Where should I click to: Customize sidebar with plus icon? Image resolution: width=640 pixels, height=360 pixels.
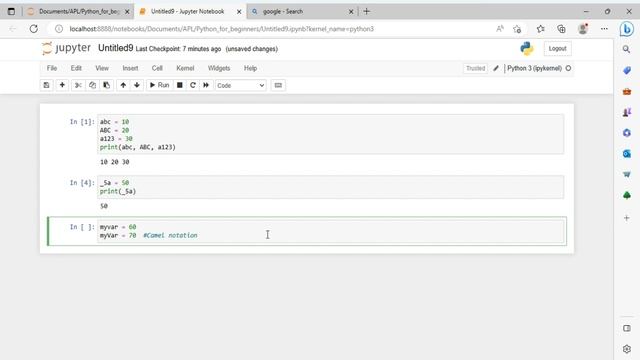point(627,218)
